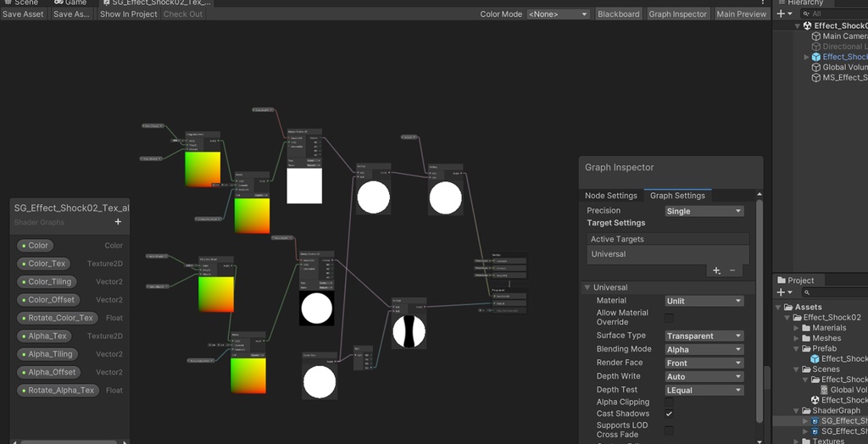
Task: Enable the Alpha Clipping checkbox
Action: pyautogui.click(x=670, y=402)
